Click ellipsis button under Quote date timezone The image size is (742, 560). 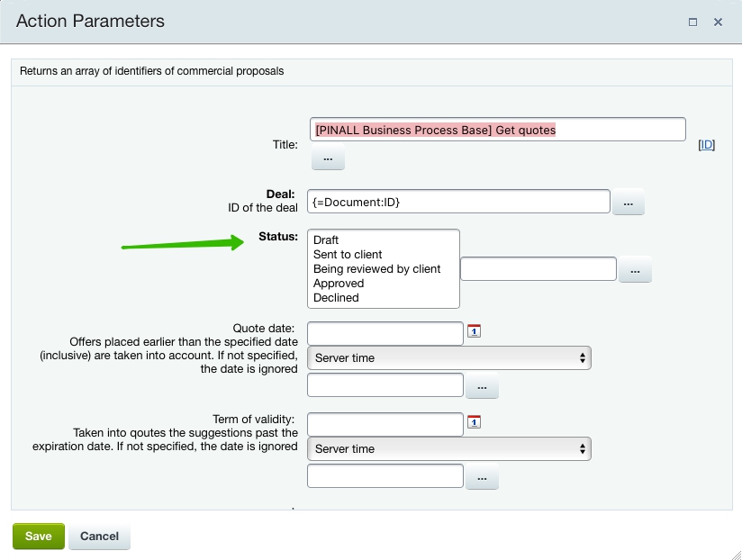tap(481, 386)
